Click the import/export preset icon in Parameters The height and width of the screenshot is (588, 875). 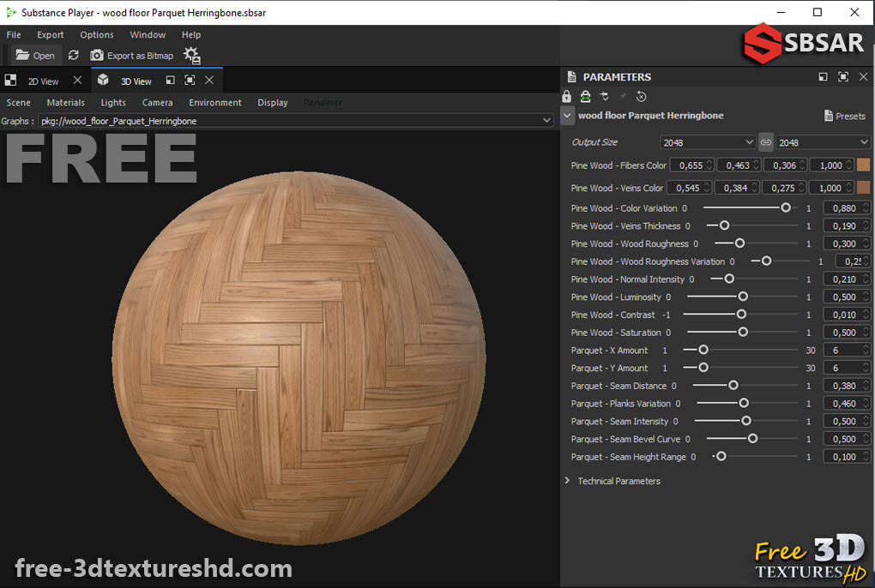585,96
